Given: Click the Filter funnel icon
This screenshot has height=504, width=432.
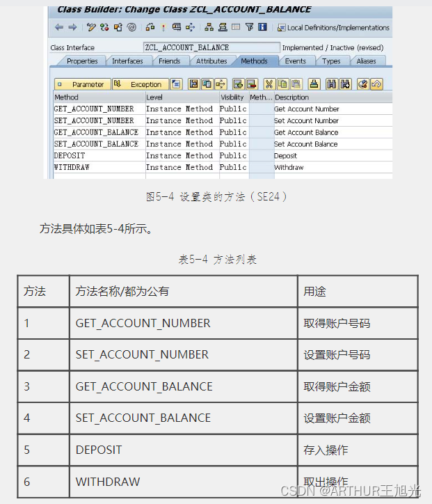Looking at the screenshot, I should click(x=249, y=27).
